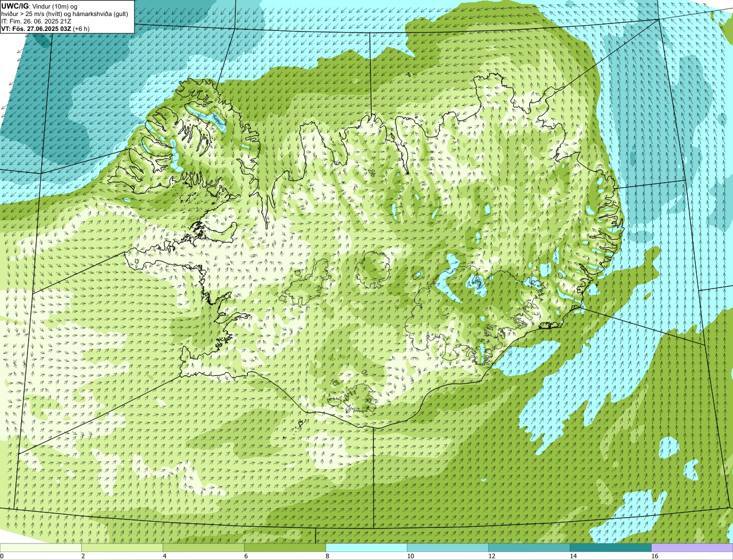Click the 6–8 m/s olive green legend swatch
The height and width of the screenshot is (560, 733).
tap(285, 548)
